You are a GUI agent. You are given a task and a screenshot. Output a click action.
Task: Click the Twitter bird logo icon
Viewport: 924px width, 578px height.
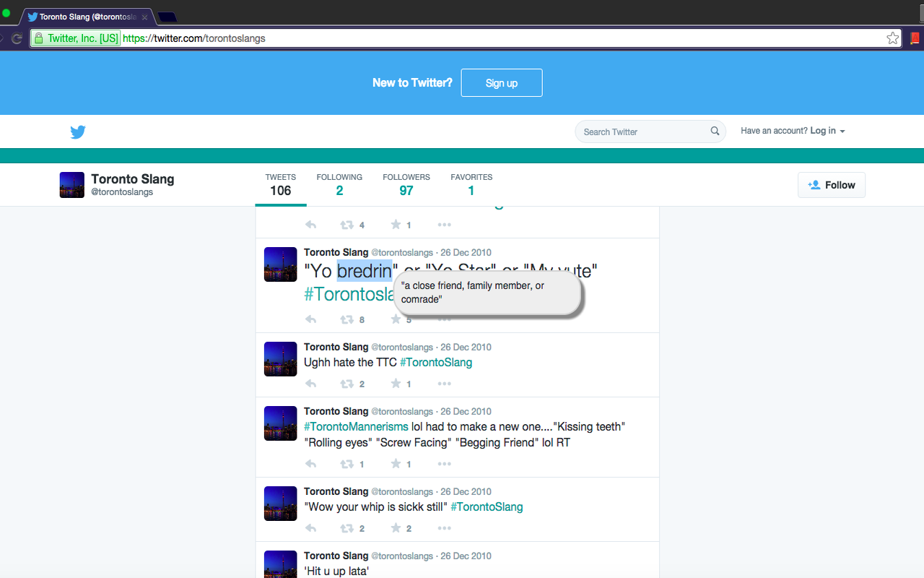[78, 131]
